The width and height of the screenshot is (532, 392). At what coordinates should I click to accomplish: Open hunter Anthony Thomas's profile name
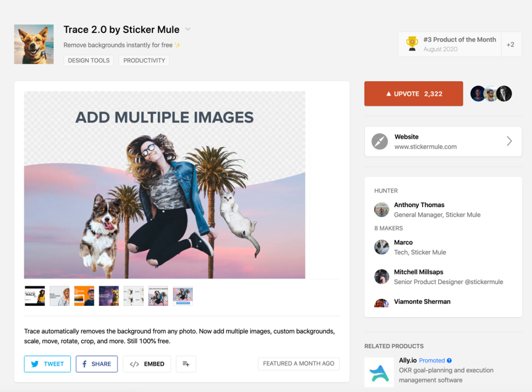[419, 205]
